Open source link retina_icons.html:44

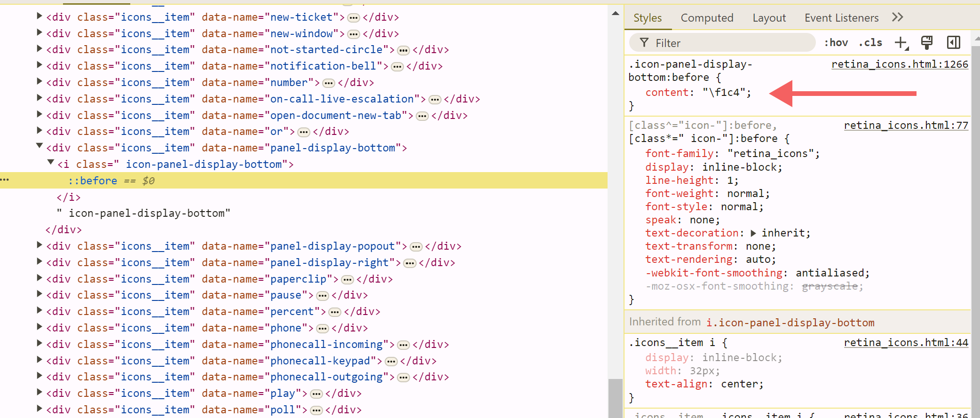(x=906, y=343)
